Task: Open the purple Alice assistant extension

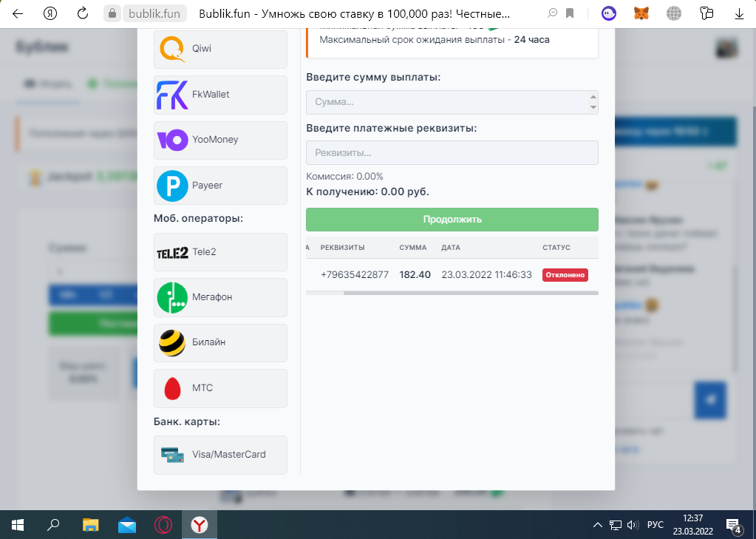Action: pyautogui.click(x=609, y=13)
